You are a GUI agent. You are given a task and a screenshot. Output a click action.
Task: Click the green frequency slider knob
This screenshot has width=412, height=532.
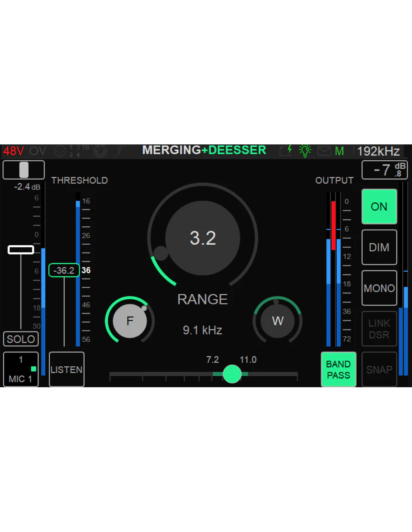tap(232, 374)
